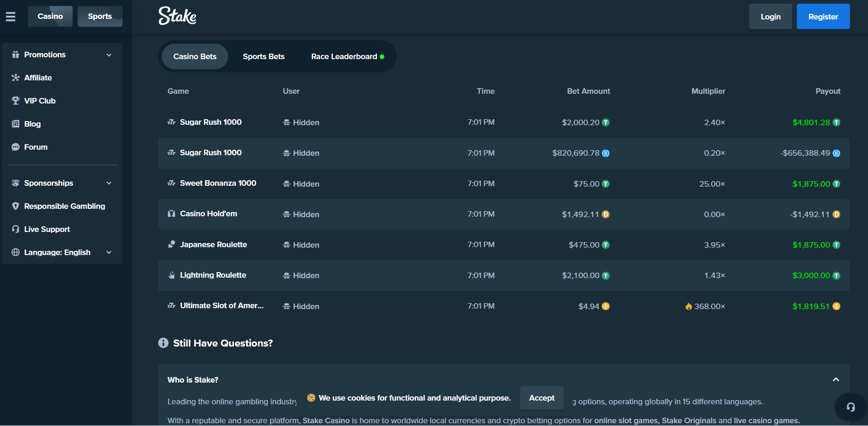The width and height of the screenshot is (868, 426).
Task: Click the hidden user icon in Casino Hold'em row
Action: (287, 214)
